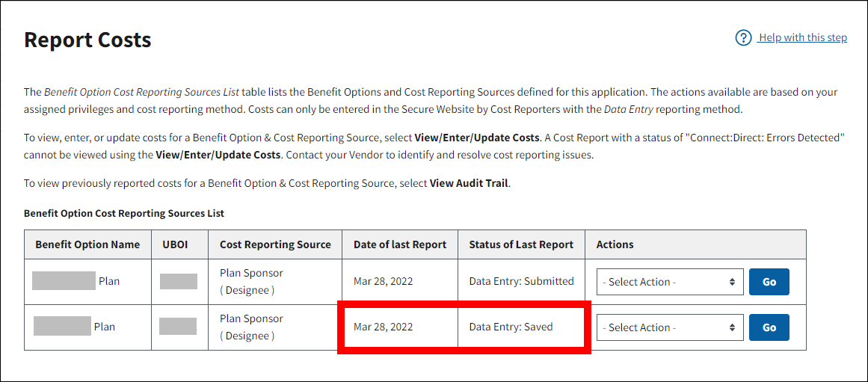
Task: Open the 'Help with this step' link
Action: tap(802, 38)
